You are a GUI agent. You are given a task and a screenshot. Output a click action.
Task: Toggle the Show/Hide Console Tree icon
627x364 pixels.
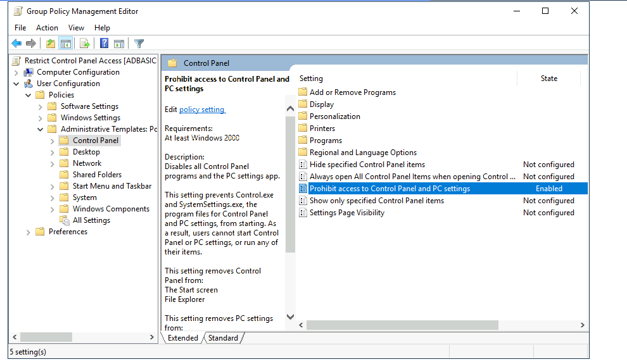coord(66,44)
